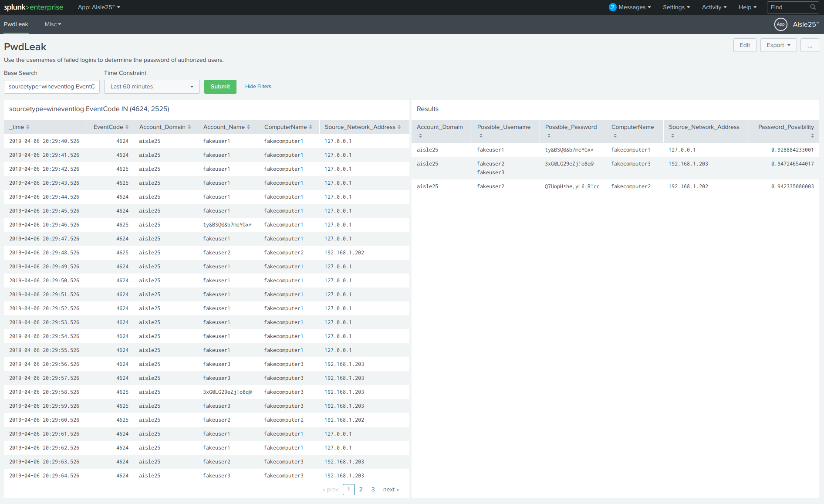Click the next page link

[391, 490]
